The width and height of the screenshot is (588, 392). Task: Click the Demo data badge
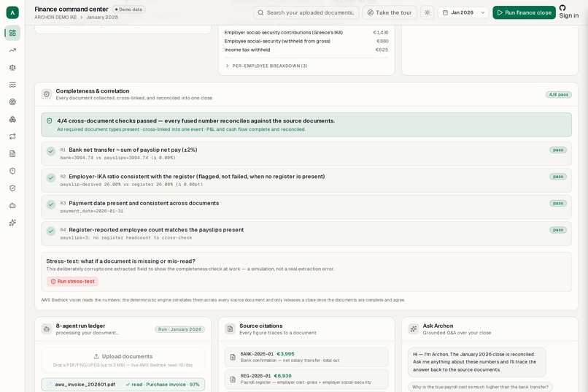coord(128,9)
